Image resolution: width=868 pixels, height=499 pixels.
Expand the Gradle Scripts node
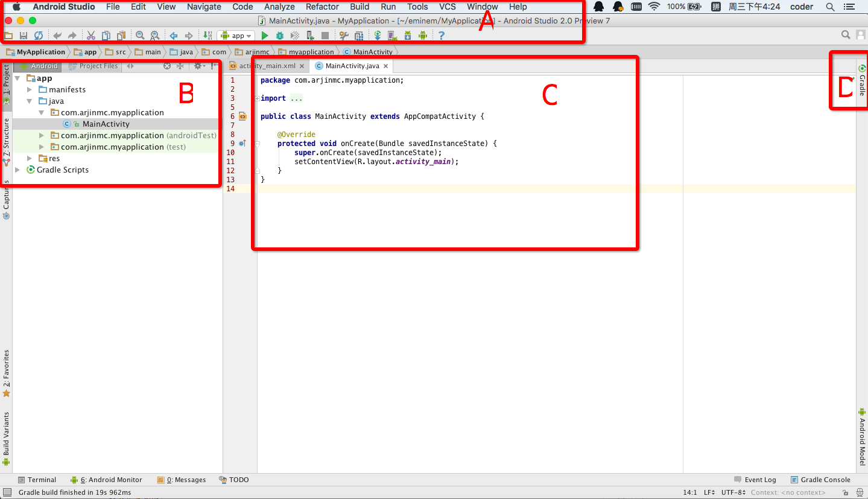coord(18,170)
